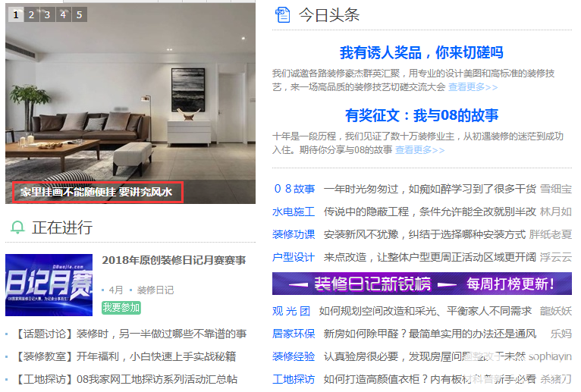Open the 户型设计 category link
This screenshot has height=392, width=581.
(294, 257)
